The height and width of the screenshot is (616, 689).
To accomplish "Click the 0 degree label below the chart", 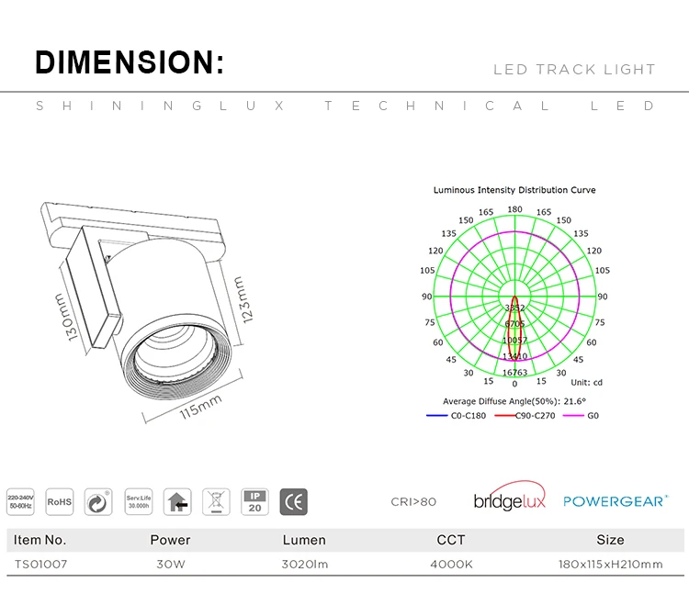I will tap(515, 384).
